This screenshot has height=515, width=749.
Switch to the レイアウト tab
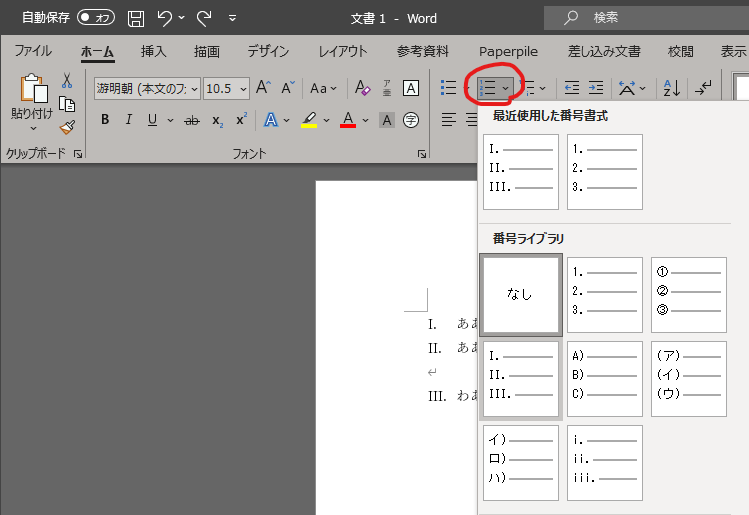[343, 51]
